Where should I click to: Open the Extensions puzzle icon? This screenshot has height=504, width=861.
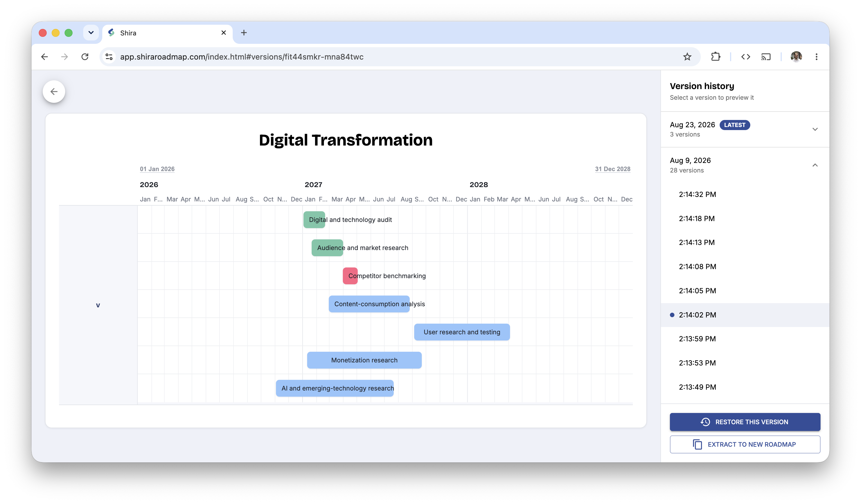(715, 57)
